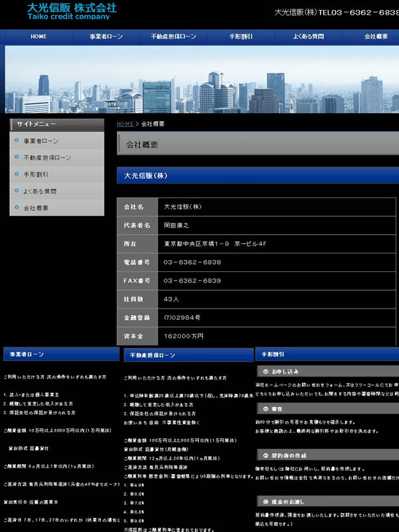This screenshot has height=532, width=399.
Task: Click the 資本金 table label cell
Action: click(x=138, y=336)
